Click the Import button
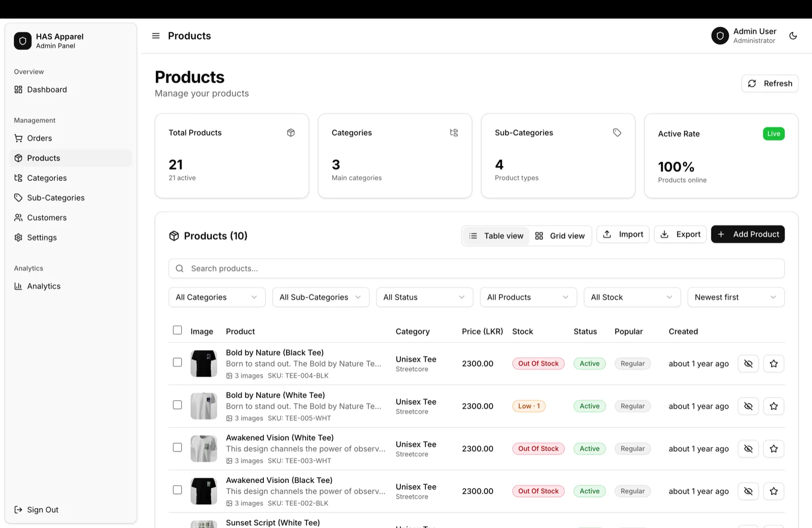The image size is (812, 528). click(623, 235)
